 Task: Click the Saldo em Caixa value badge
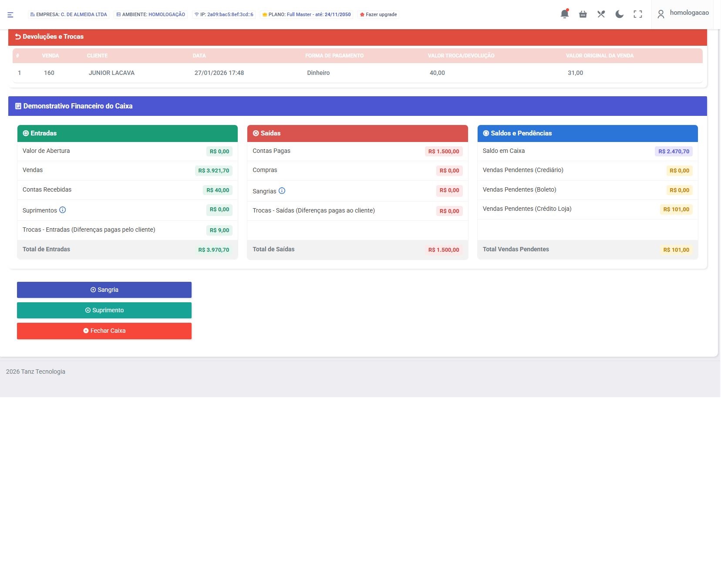click(673, 152)
